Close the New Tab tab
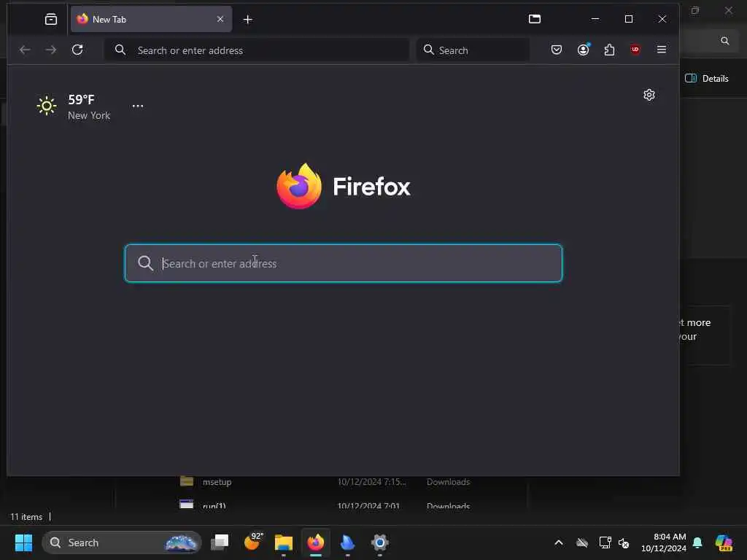Viewport: 747px width, 560px height. (220, 19)
